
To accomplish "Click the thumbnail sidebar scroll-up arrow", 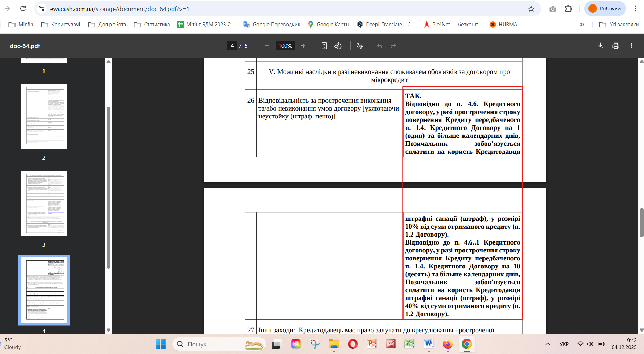I will click(108, 61).
